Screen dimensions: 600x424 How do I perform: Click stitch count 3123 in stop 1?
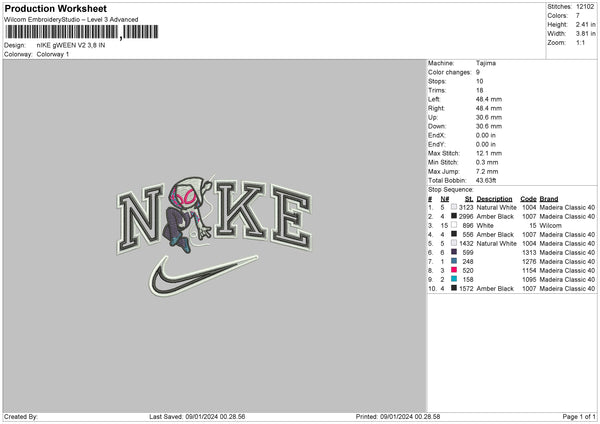[466, 207]
